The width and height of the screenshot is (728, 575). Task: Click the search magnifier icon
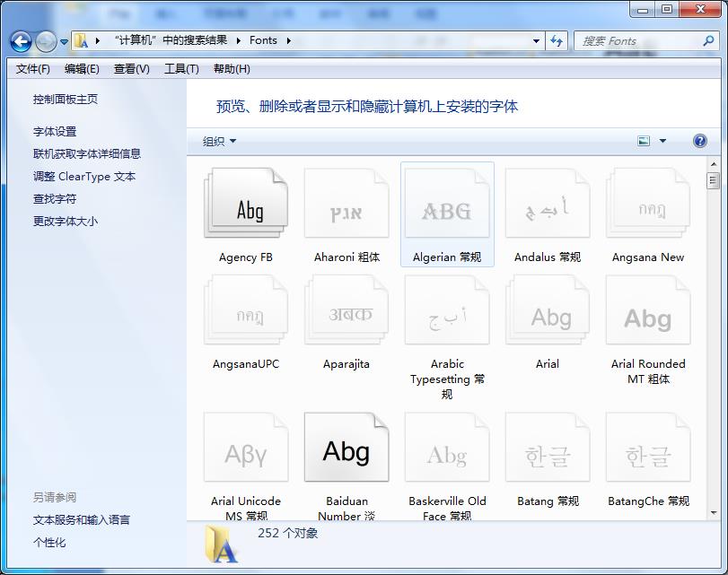708,41
